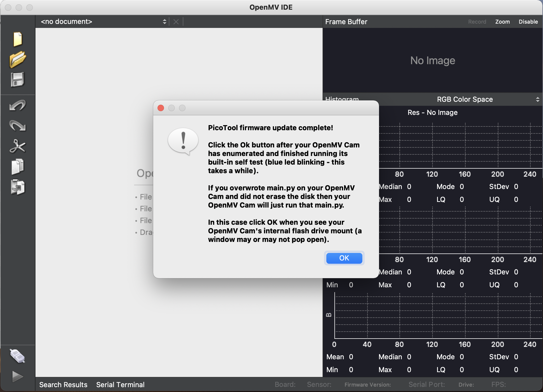Disable the Frame Buffer preview

coord(528,22)
